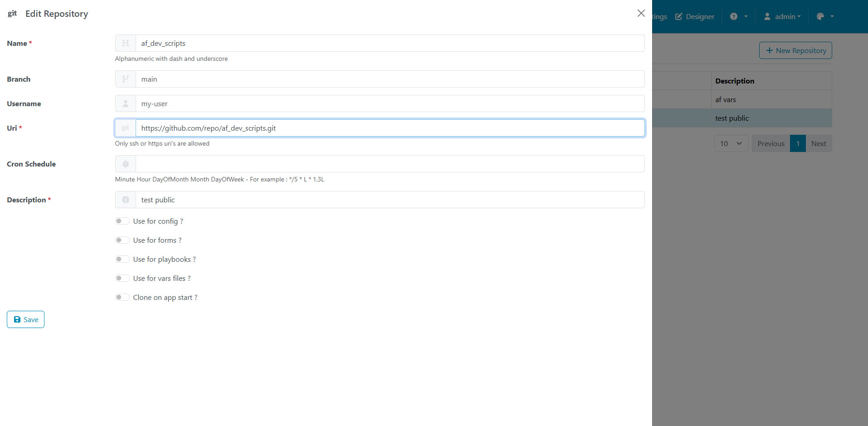
Task: Save the repository changes
Action: pyautogui.click(x=25, y=319)
